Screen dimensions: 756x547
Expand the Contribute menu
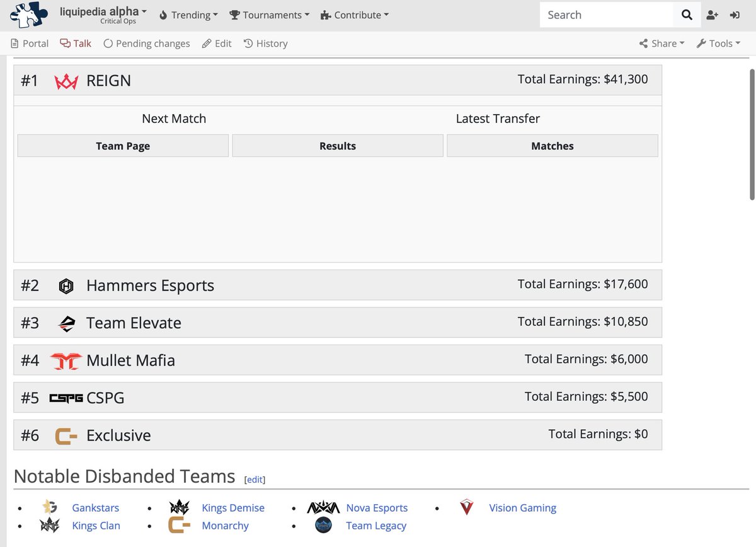355,15
